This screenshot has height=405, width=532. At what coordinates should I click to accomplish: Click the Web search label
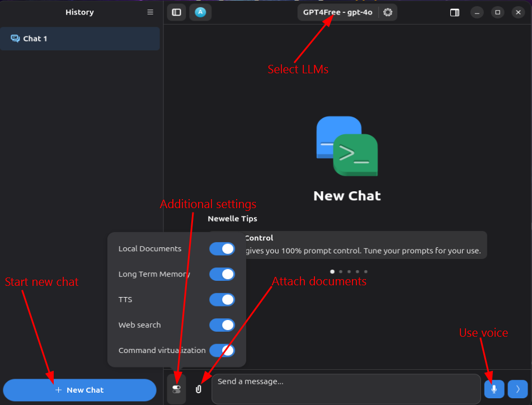[x=139, y=325]
